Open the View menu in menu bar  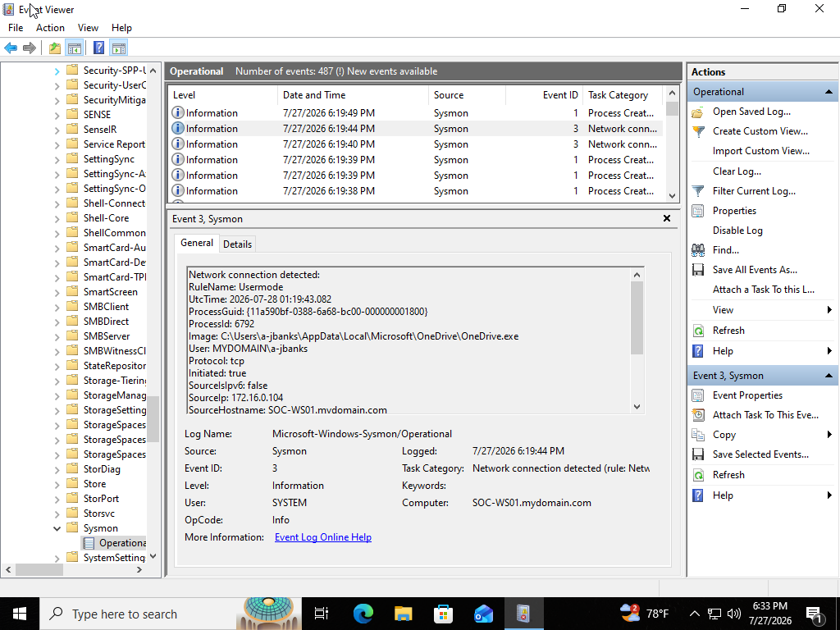(88, 28)
